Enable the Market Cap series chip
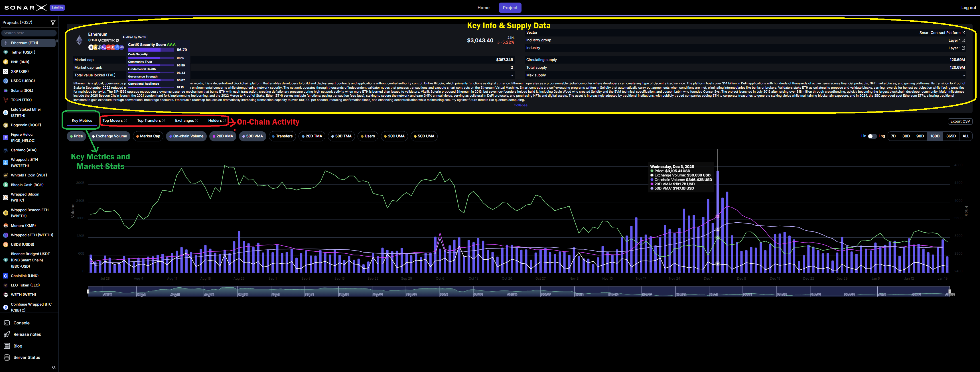This screenshot has width=980, height=372. [x=148, y=136]
